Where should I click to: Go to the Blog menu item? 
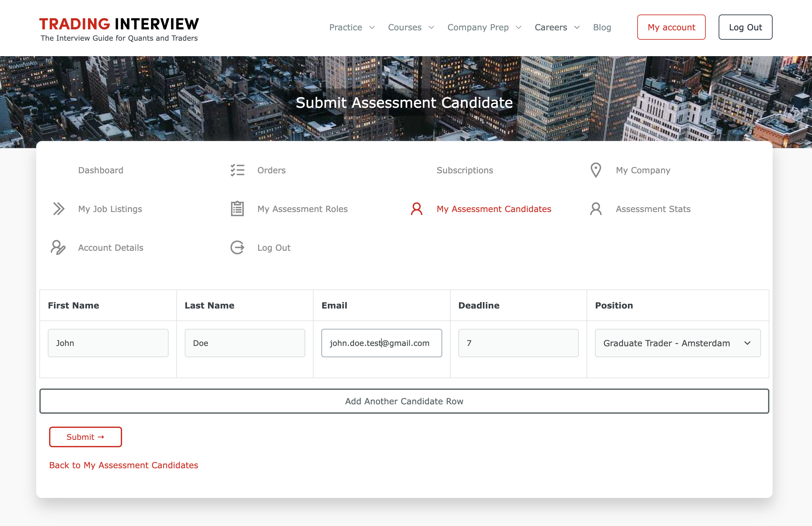602,27
